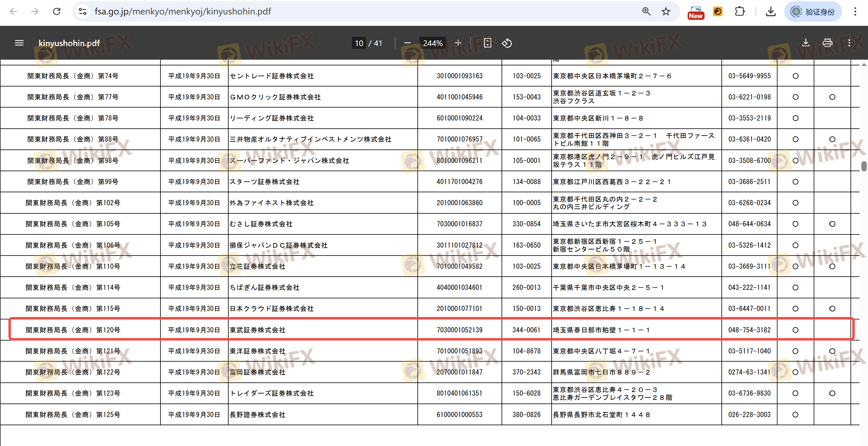Viewport: 868px width, 446px height.
Task: Open the browser extensions puzzle icon
Action: [739, 11]
